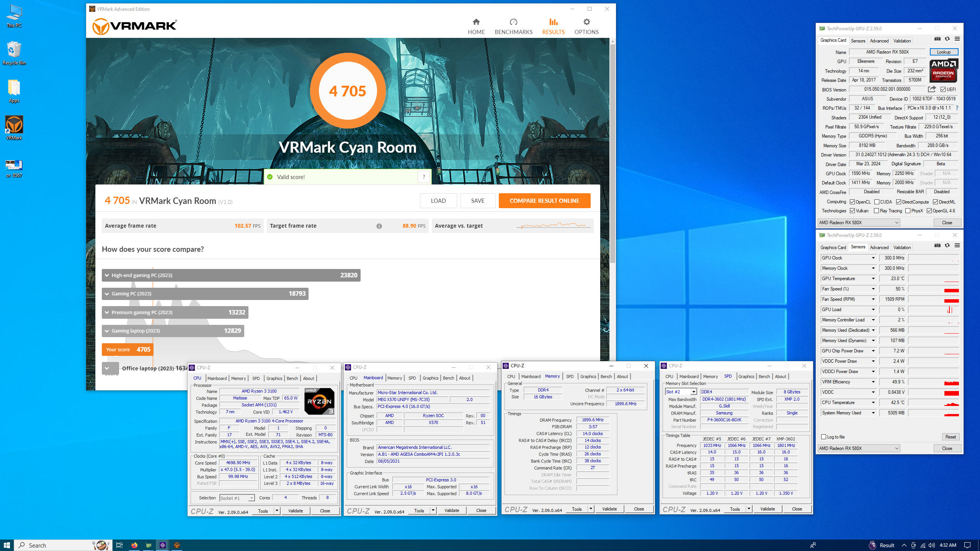980x551 pixels.
Task: Click the Task View icon in taskbar
Action: click(119, 545)
